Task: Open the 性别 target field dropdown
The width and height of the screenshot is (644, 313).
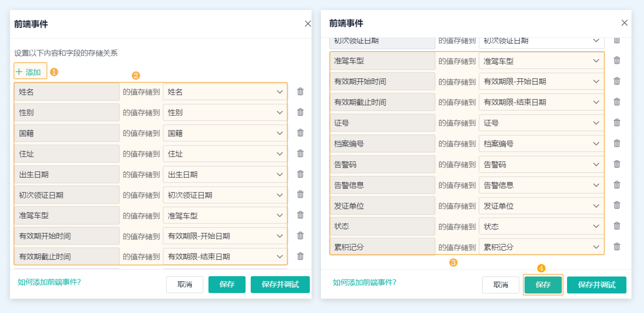Action: coord(225,112)
